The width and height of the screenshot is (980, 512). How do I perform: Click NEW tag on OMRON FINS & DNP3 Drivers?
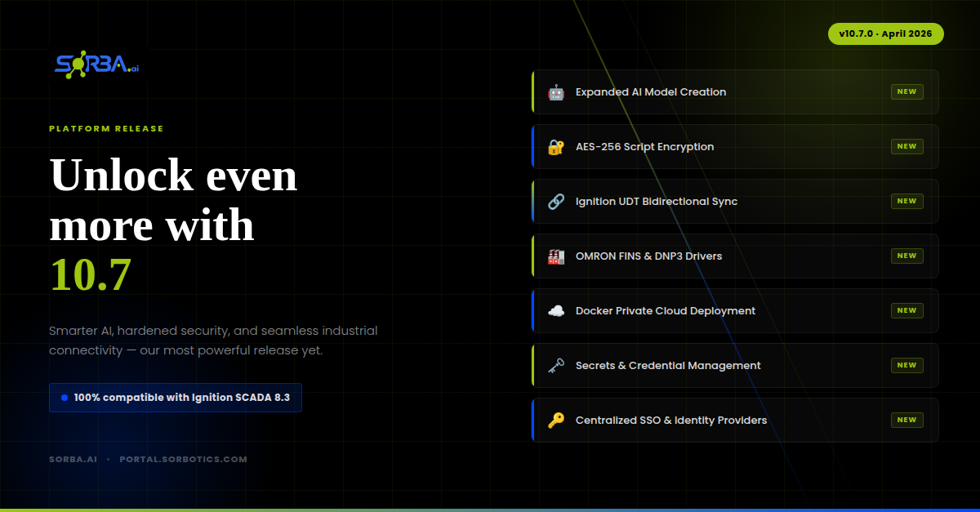coord(906,256)
